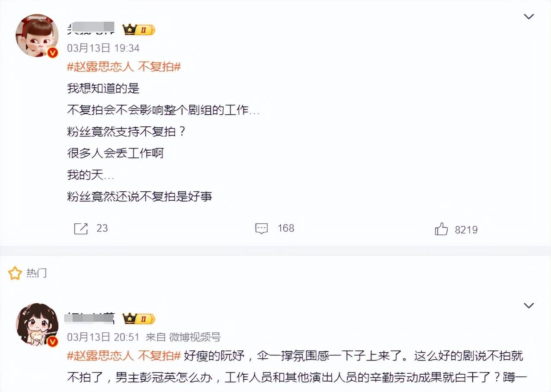Click the 03月13日 19:34 timestamp
Viewport: 551px width, 392px height.
pyautogui.click(x=103, y=48)
